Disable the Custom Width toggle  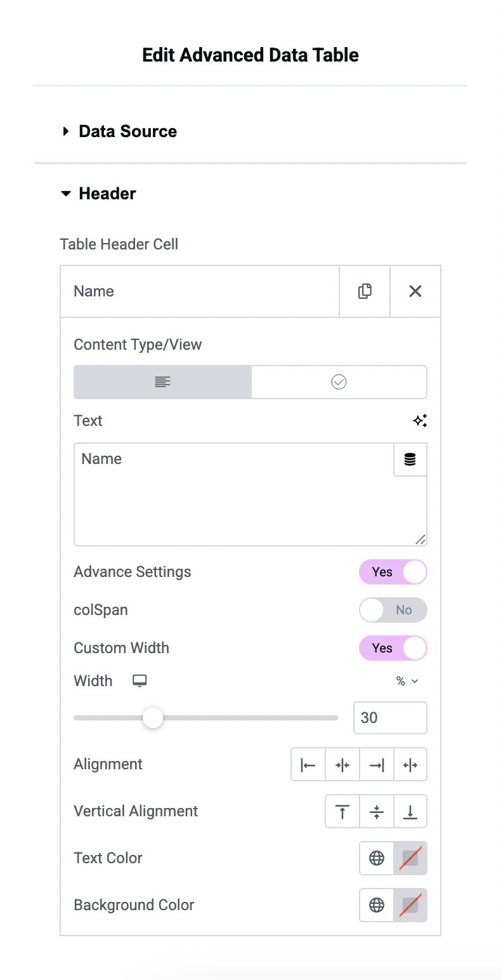pos(393,648)
